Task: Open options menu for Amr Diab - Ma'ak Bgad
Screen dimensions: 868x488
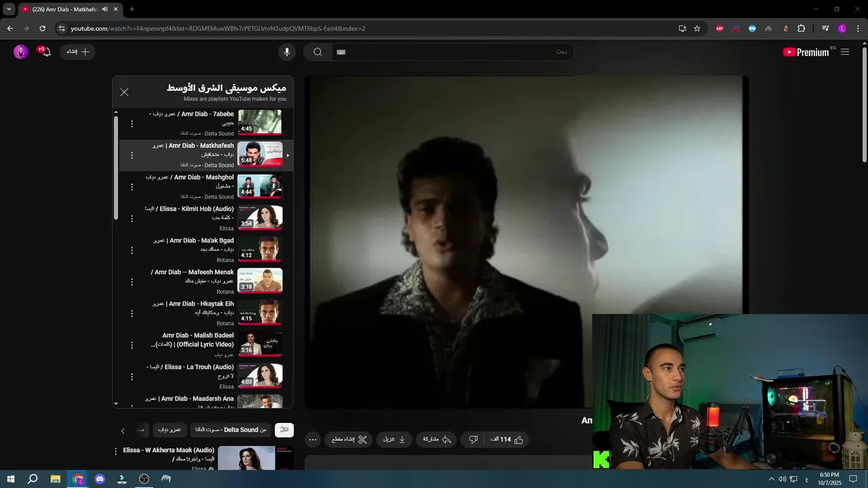Action: click(x=132, y=251)
